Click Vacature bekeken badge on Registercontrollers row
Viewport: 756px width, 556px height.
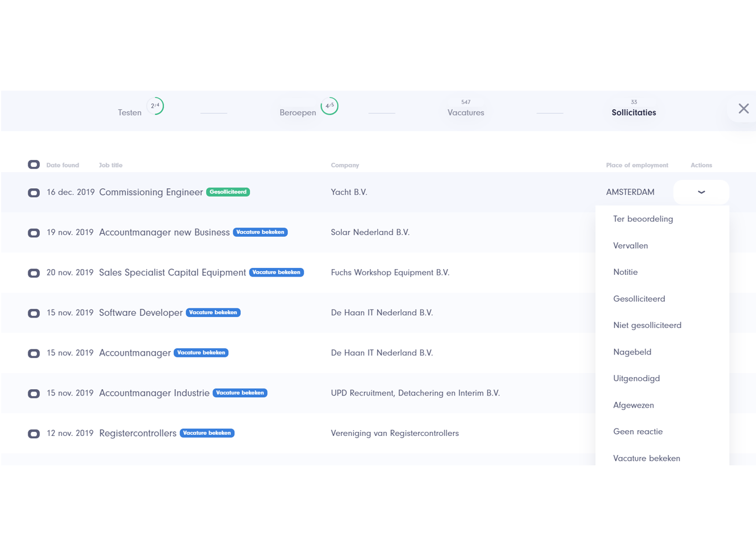(207, 433)
